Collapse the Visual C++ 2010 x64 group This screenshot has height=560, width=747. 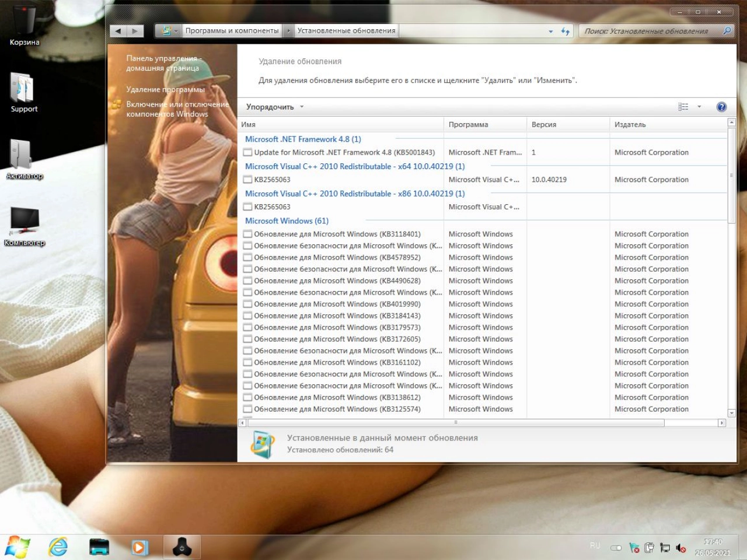pos(355,167)
